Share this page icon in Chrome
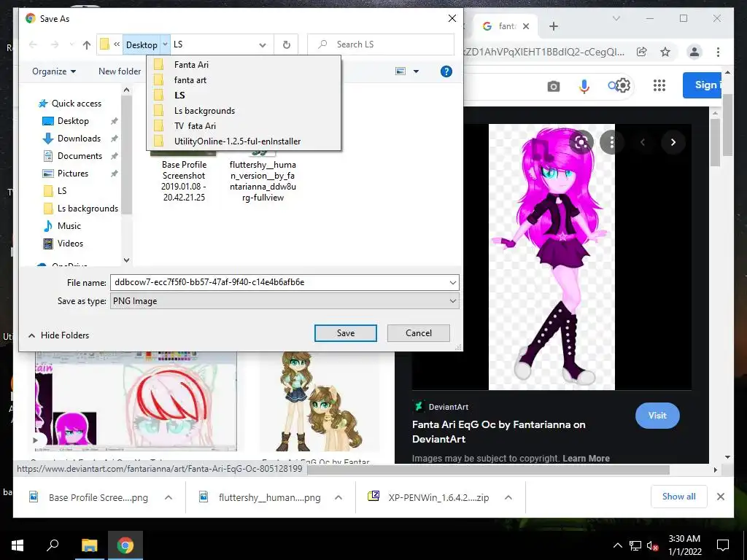The height and width of the screenshot is (560, 747). (642, 52)
